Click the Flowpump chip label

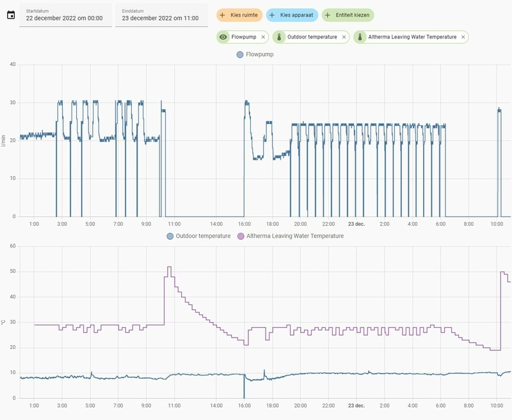pos(244,37)
